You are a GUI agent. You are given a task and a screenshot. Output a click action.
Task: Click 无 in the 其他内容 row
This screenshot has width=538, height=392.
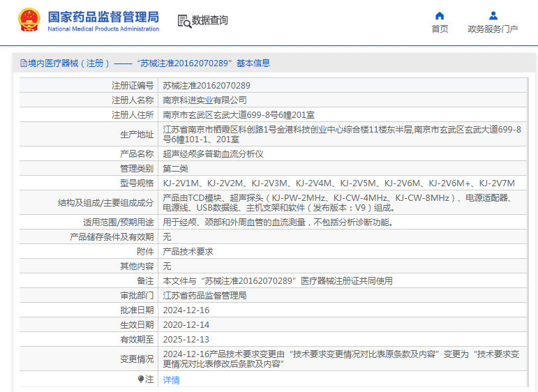167,266
